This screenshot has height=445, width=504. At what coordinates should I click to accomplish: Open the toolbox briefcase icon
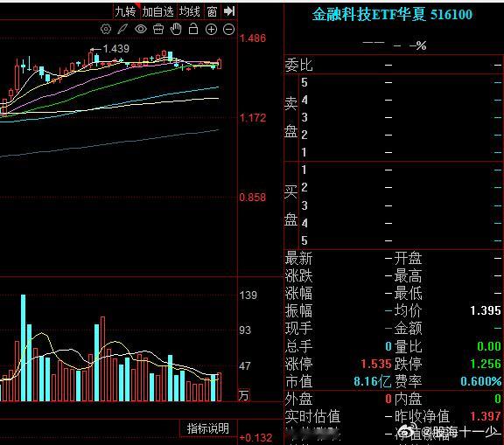tap(158, 29)
